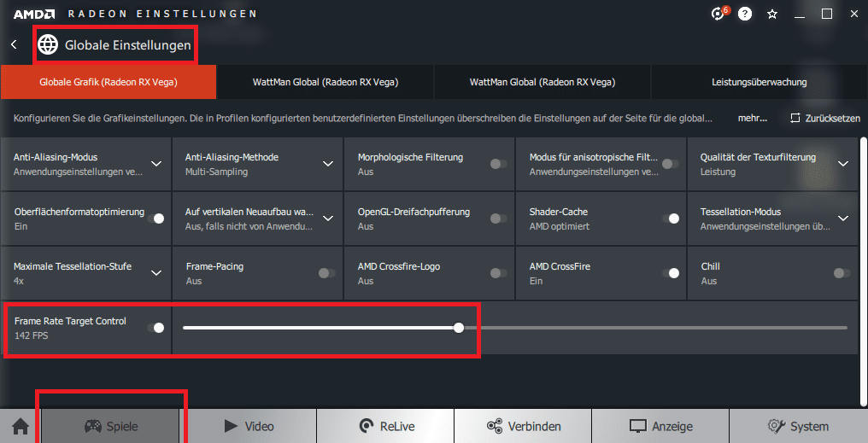Click the vertical scrollbar on the right
The height and width of the screenshot is (443, 868).
[864, 271]
